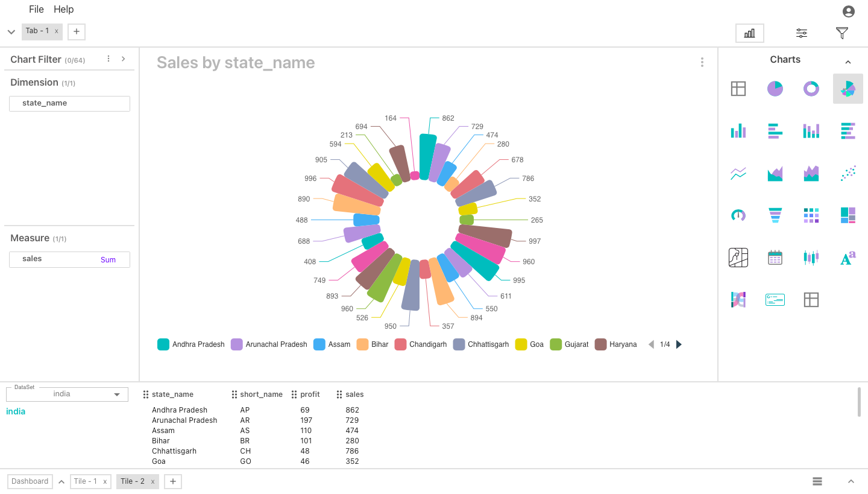Pick the treemap chart icon

[x=848, y=215]
